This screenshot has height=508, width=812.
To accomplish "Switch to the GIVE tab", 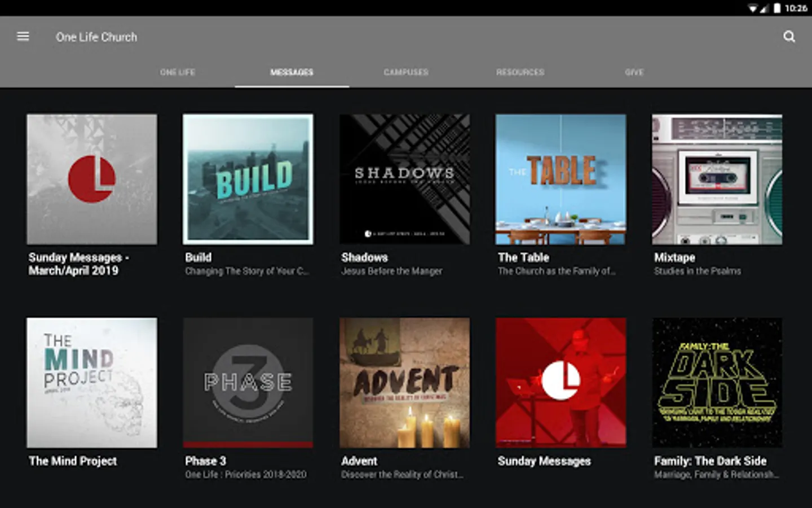I will click(634, 72).
